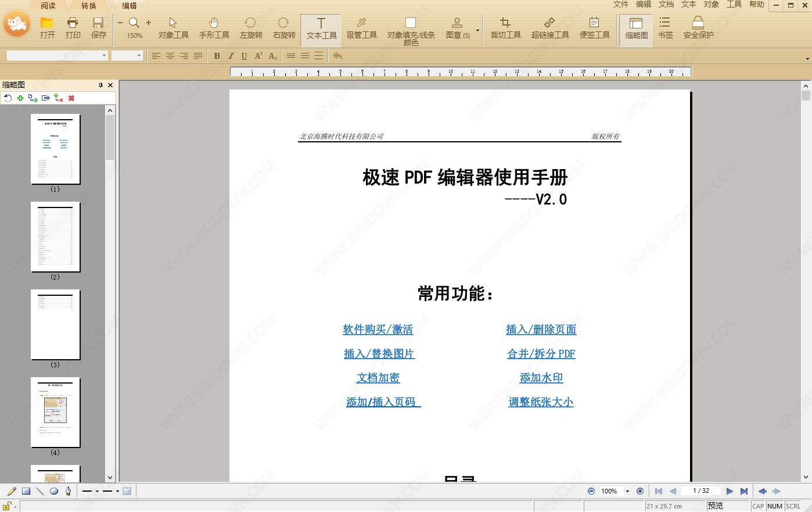
Task: Toggle bold formatting
Action: click(x=217, y=56)
